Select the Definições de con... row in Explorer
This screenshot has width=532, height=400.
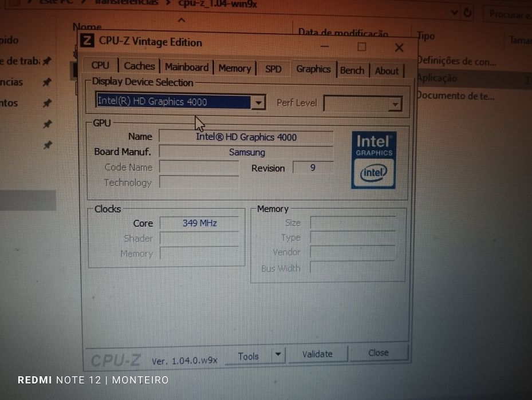tap(456, 61)
